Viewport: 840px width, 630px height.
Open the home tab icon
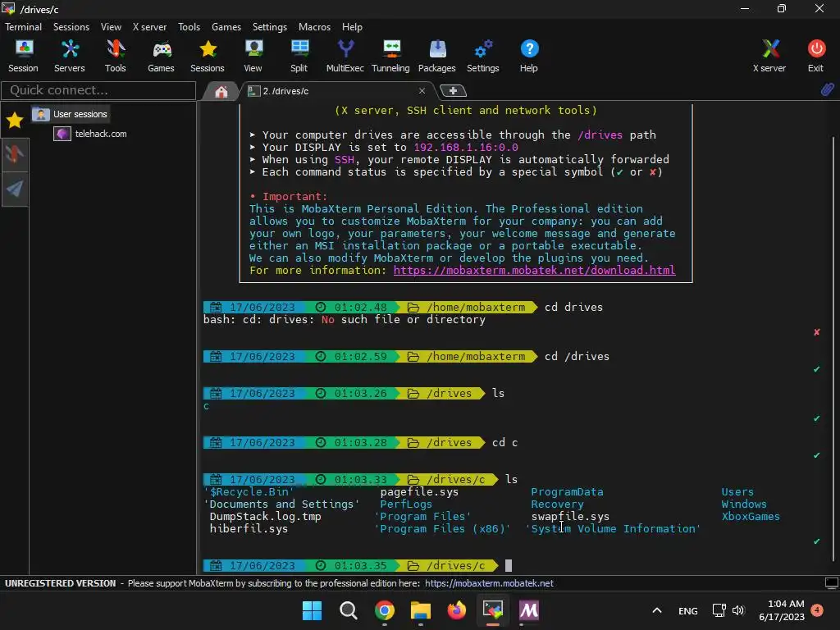[221, 92]
